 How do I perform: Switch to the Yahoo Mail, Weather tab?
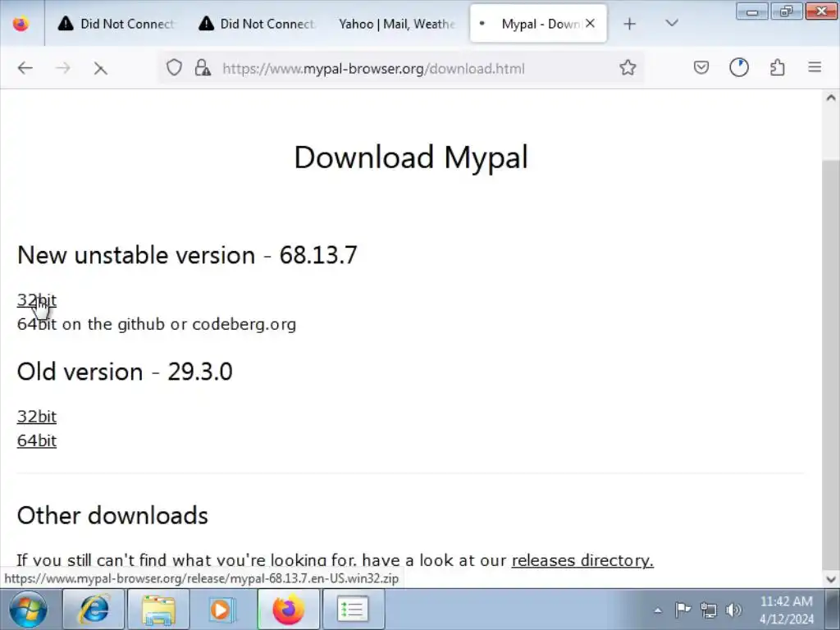(x=396, y=24)
